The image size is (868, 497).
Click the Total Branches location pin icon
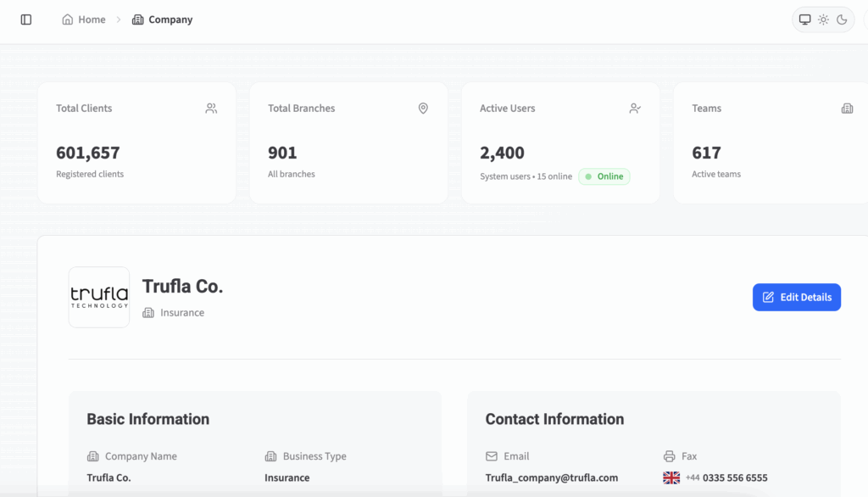click(423, 109)
